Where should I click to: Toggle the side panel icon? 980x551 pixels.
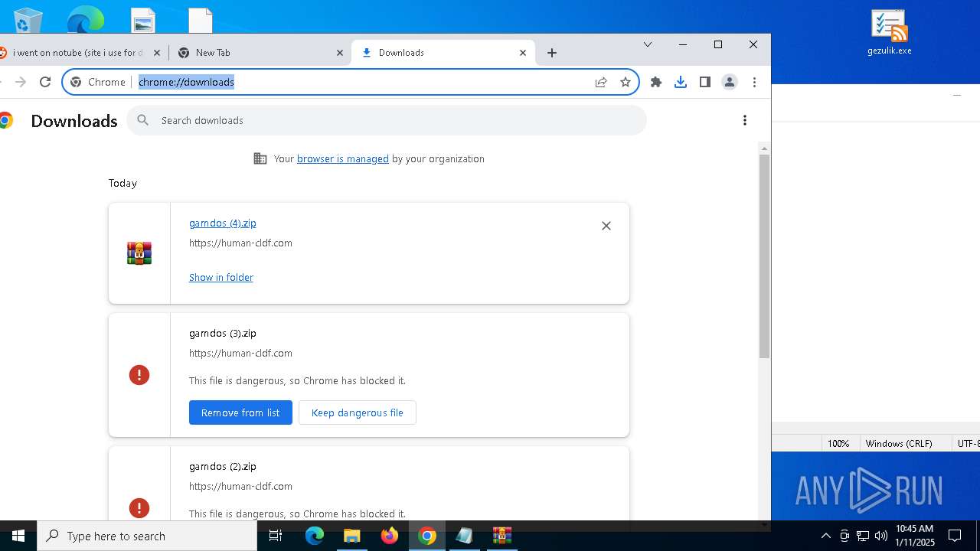(x=705, y=82)
